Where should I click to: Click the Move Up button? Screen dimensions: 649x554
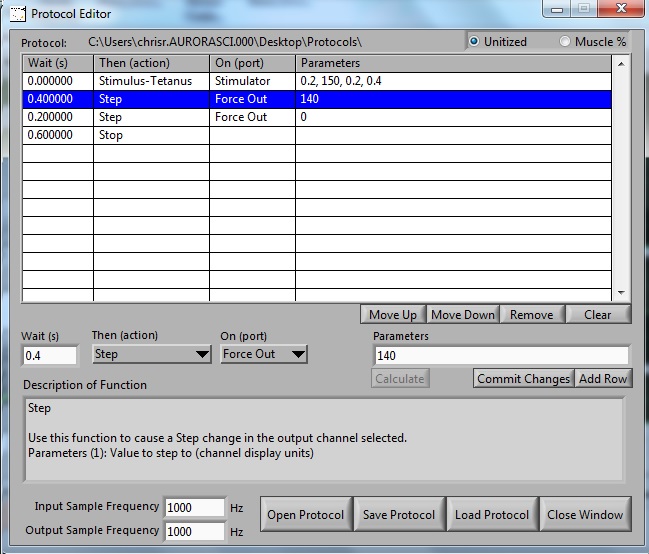click(x=393, y=315)
